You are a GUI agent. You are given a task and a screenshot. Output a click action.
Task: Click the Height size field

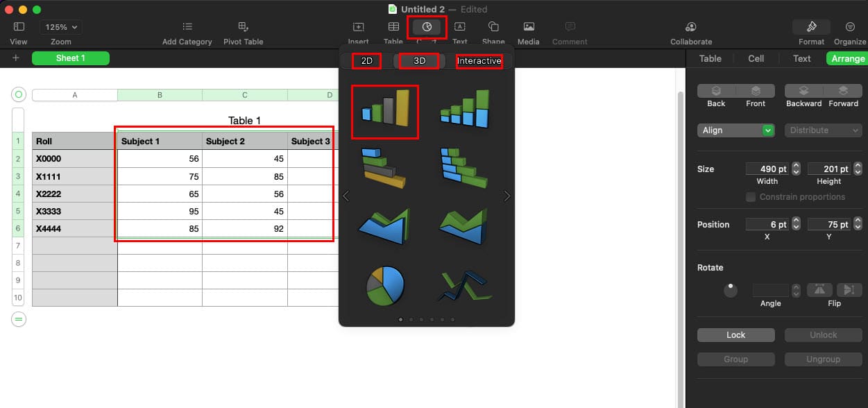coord(829,169)
